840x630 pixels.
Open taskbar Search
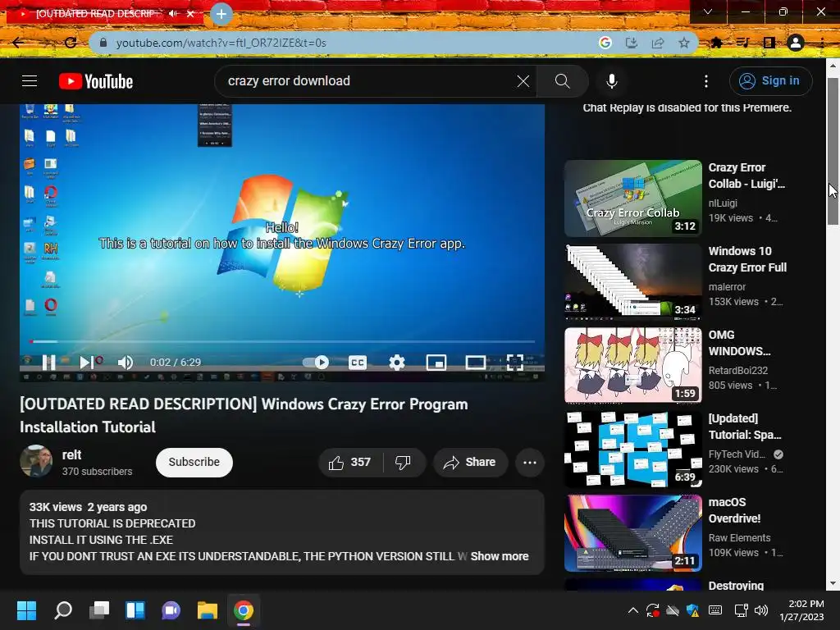pyautogui.click(x=63, y=610)
